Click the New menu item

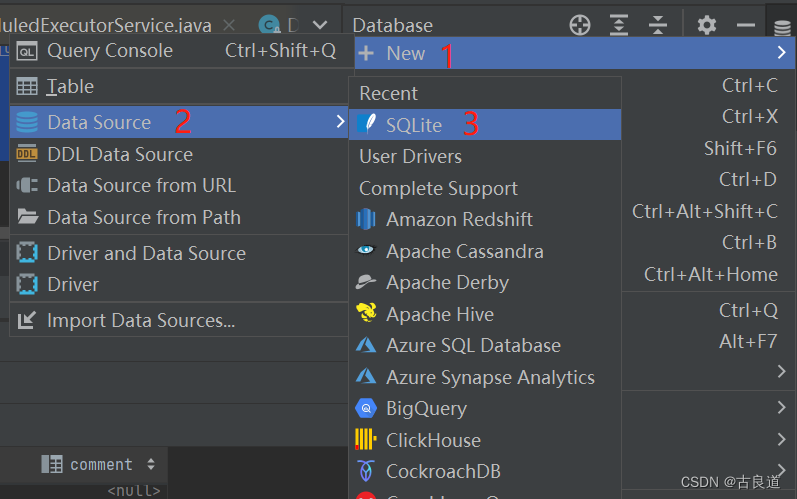[575, 53]
